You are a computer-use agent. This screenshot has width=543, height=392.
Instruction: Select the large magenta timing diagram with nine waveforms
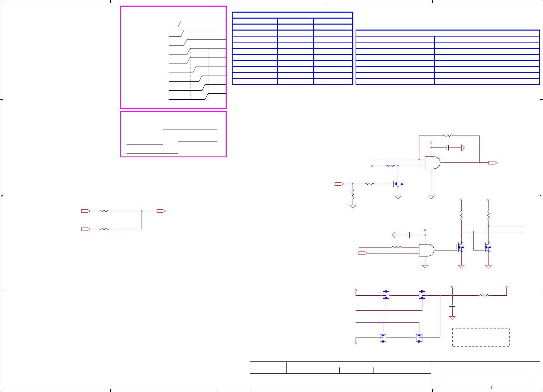point(173,57)
